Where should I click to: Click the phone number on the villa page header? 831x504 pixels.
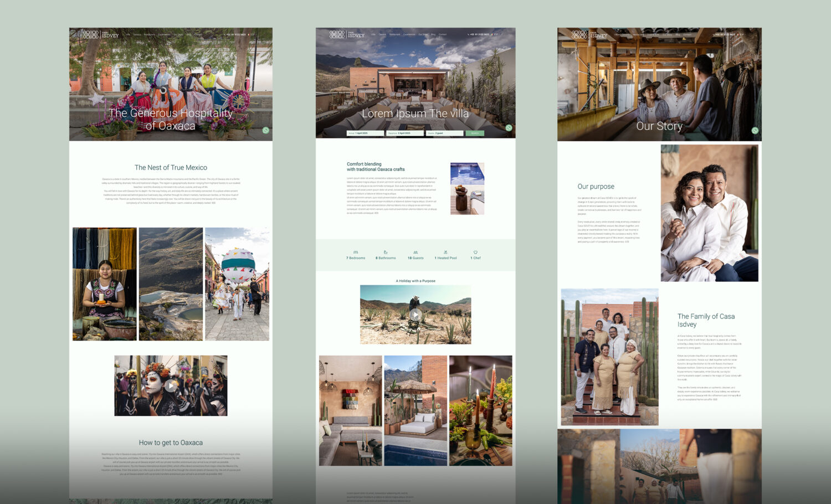tap(479, 34)
